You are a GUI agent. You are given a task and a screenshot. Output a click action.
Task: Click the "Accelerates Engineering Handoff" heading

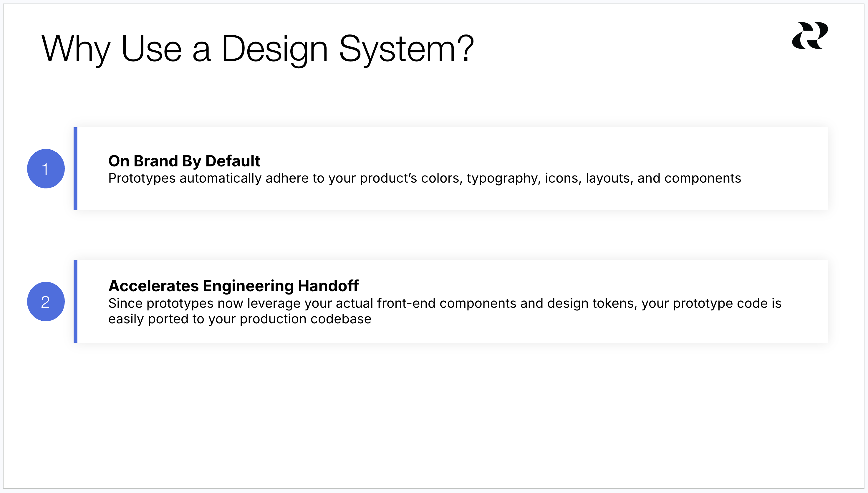pyautogui.click(x=233, y=286)
